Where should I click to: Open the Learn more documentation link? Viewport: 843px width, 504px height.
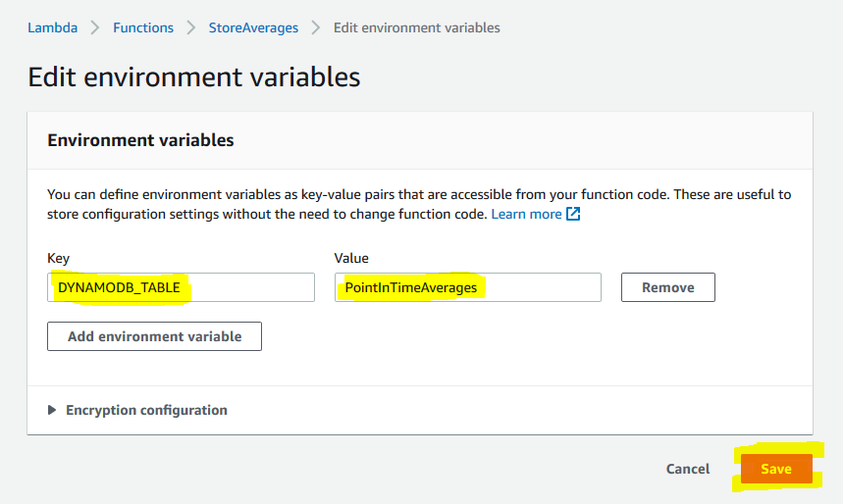pyautogui.click(x=526, y=214)
